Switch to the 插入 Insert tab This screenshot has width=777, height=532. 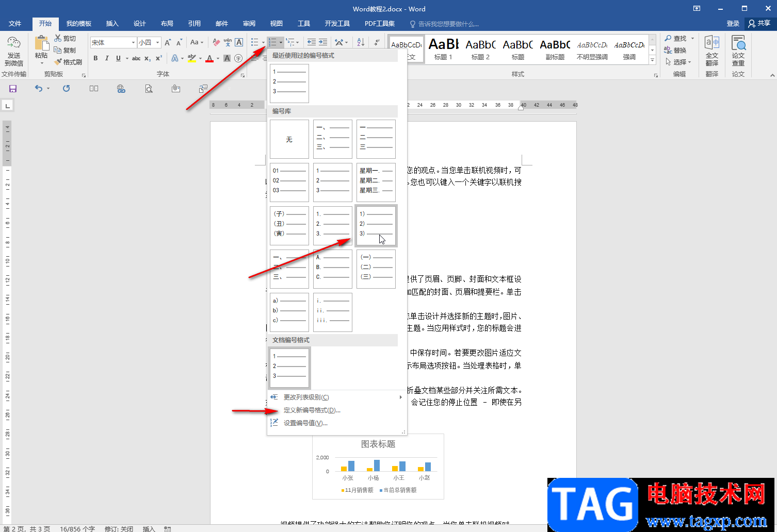pos(112,24)
